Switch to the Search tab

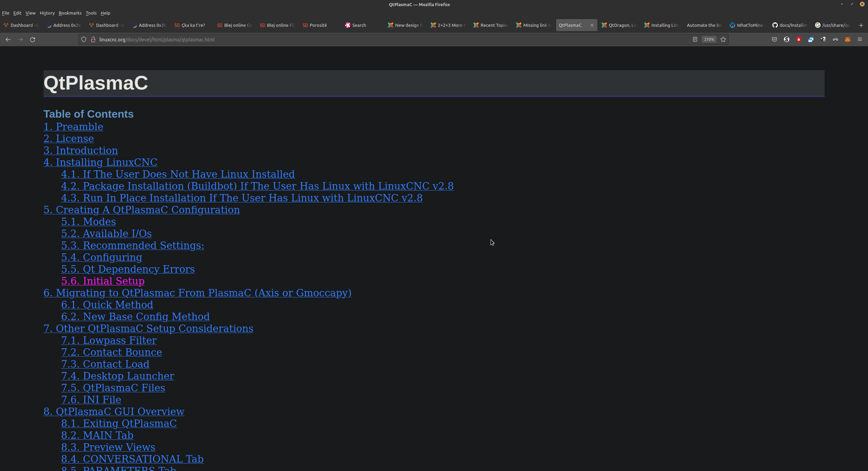coord(363,25)
